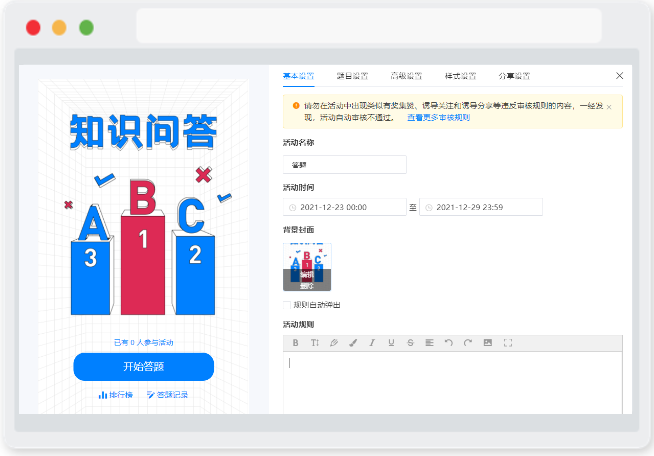Toggle bold in the rules editor
Viewport: 654px width, 456px height.
pos(295,343)
